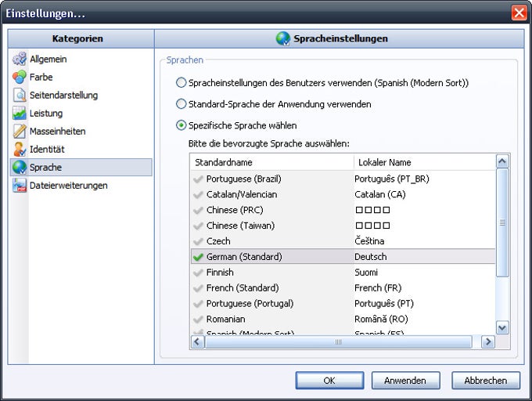Click the language list scroll up arrow
The height and width of the screenshot is (401, 532).
point(502,161)
